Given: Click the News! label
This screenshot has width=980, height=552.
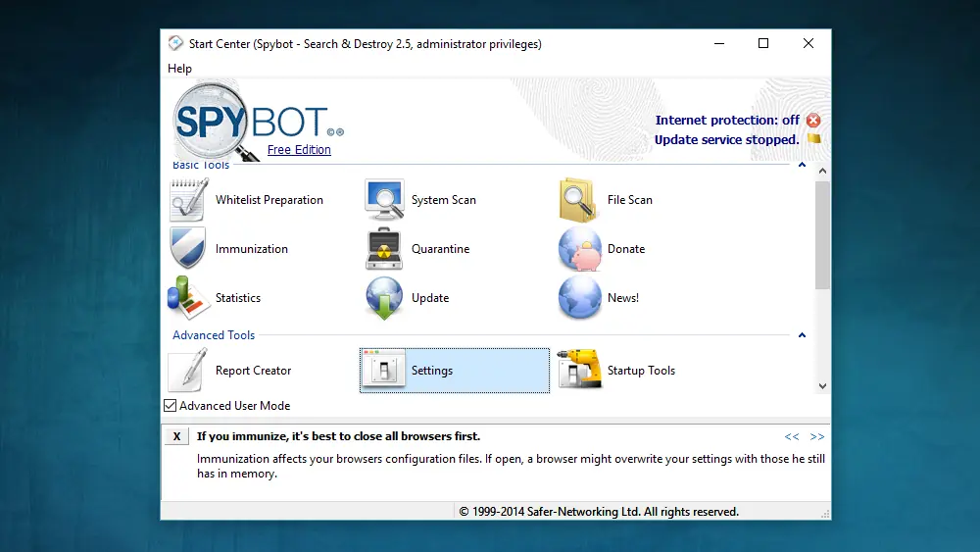Looking at the screenshot, I should [623, 297].
